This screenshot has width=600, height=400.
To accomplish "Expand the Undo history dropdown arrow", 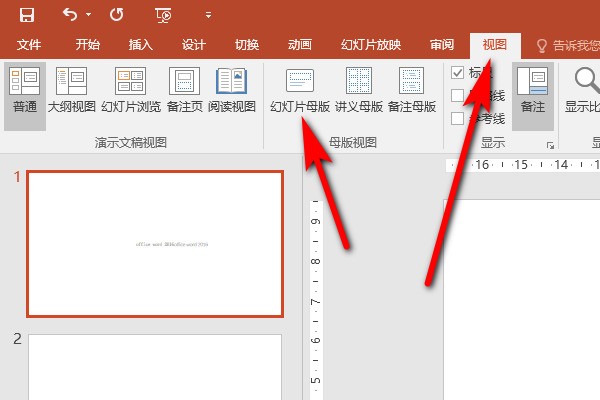I will coord(88,16).
